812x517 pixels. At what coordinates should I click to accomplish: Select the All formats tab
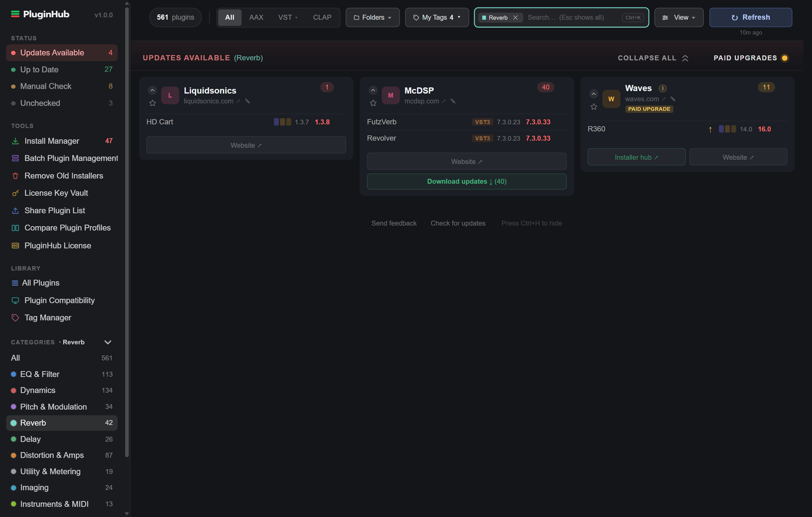click(230, 18)
